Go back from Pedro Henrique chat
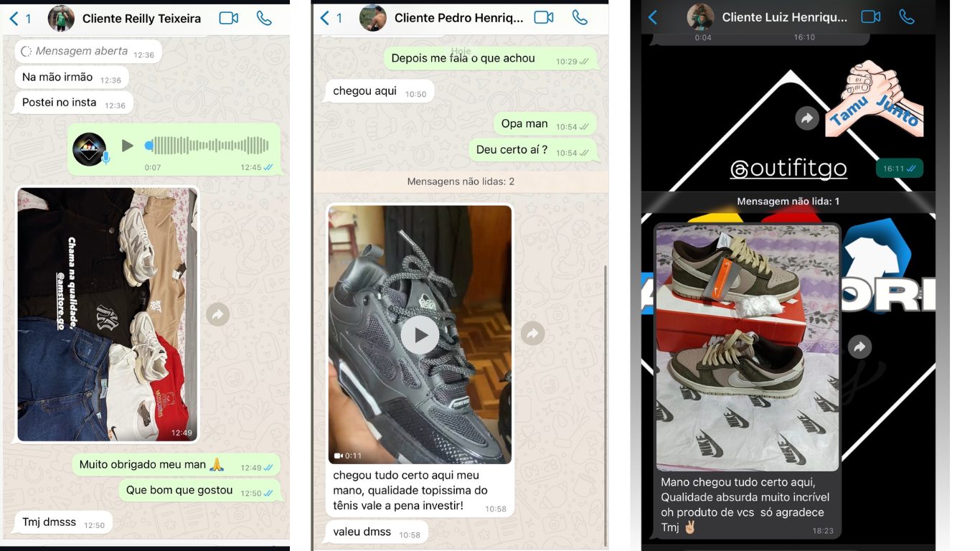Image resolution: width=980 pixels, height=551 pixels. coord(325,18)
